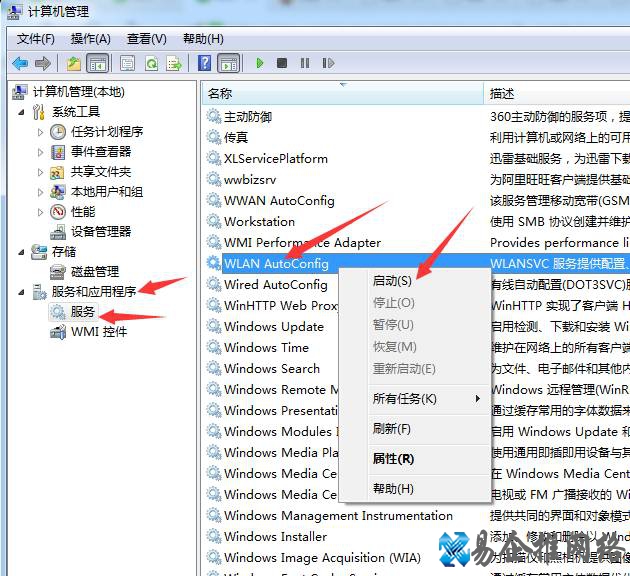This screenshot has width=630, height=576.
Task: Choose 帮助(H) in the context menu
Action: [415, 488]
